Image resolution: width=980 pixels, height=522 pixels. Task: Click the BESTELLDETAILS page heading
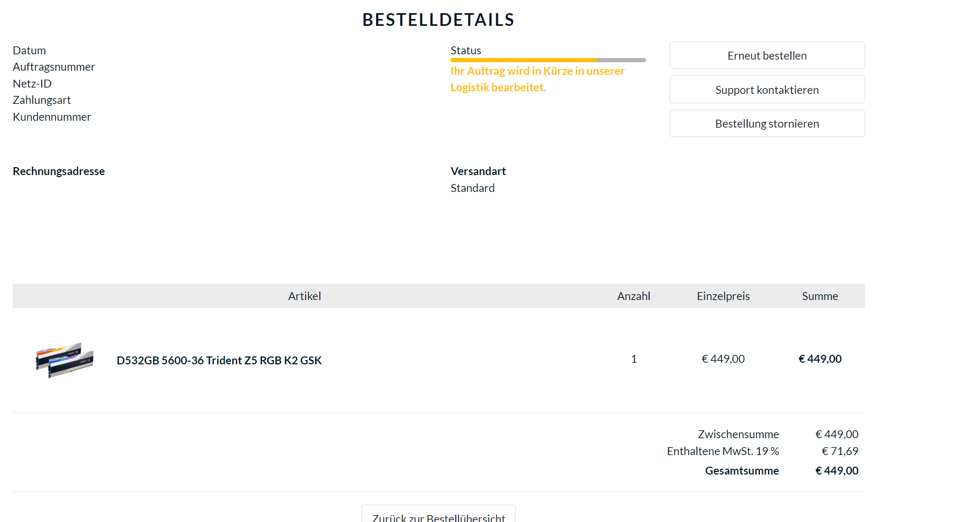point(438,20)
